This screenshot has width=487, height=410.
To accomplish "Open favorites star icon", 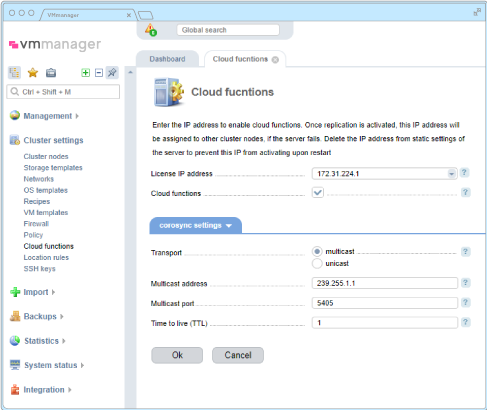I will pyautogui.click(x=33, y=72).
